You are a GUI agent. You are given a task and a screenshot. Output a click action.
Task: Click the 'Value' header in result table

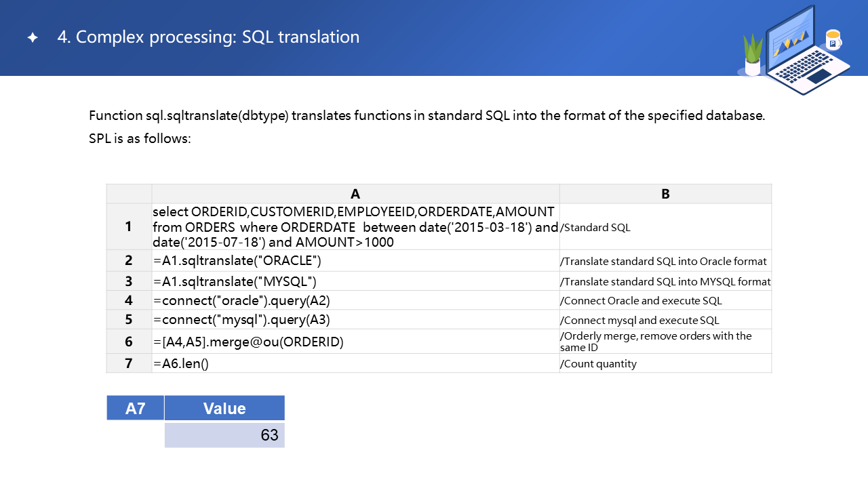point(224,408)
